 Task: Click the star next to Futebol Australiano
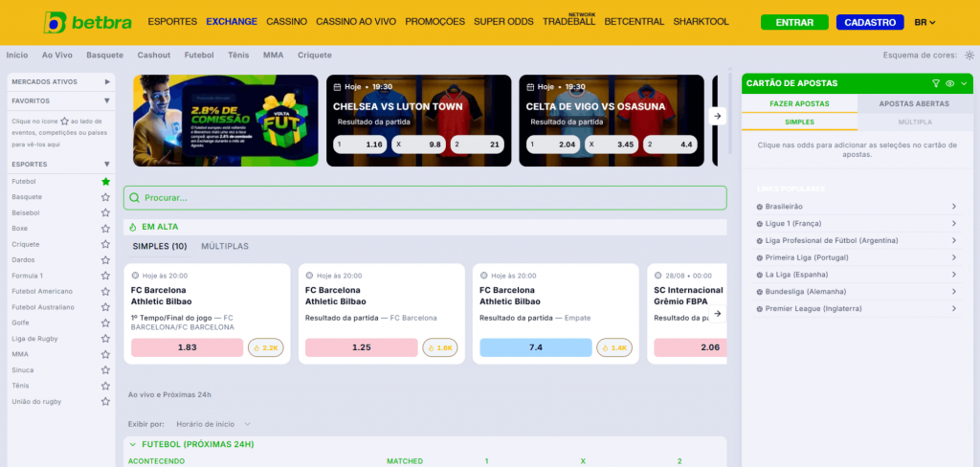pyautogui.click(x=105, y=307)
